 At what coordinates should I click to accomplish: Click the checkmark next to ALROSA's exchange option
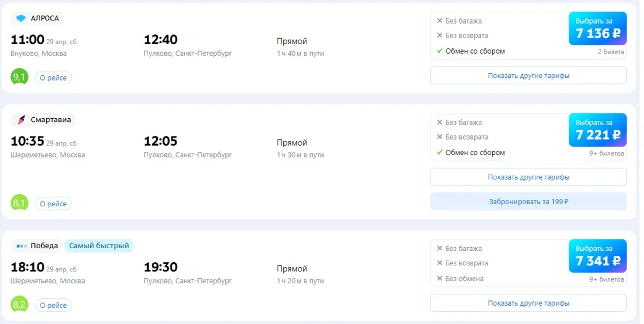click(440, 51)
